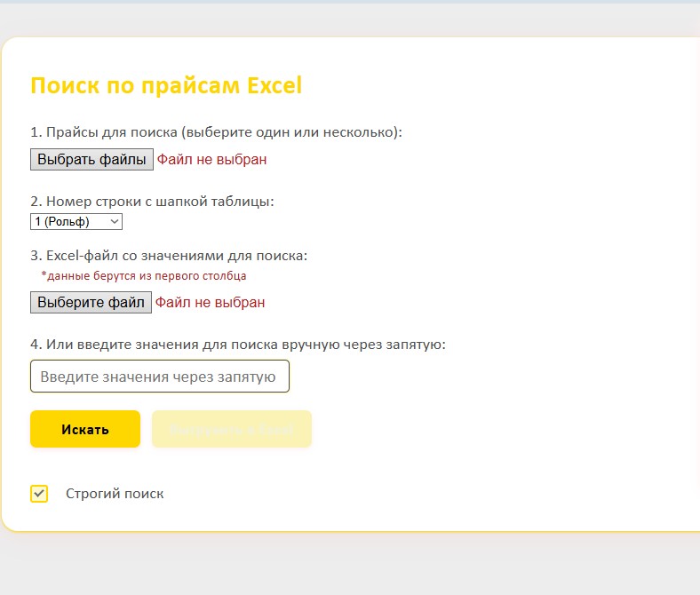Focus the "Введите значения через запятую" input field
This screenshot has width=700, height=595.
coord(160,376)
